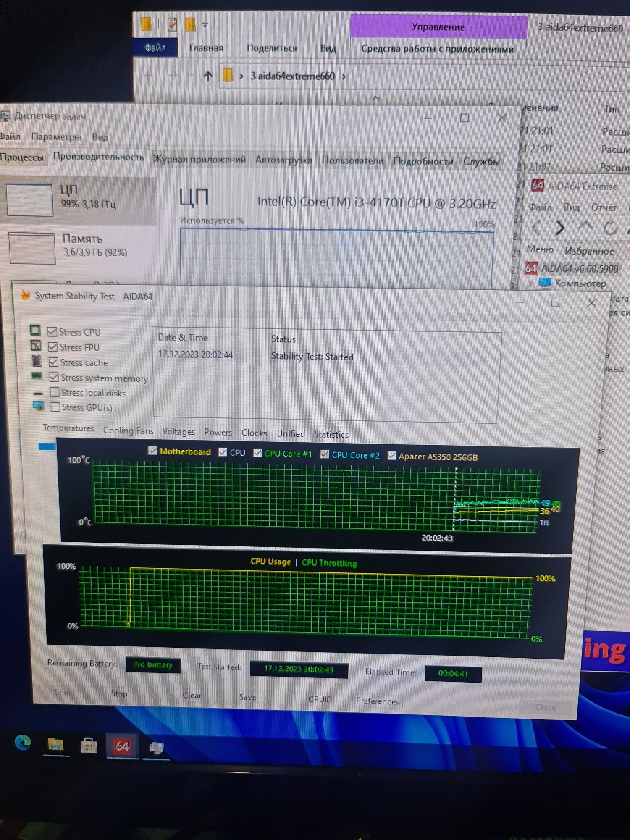Click the Stress GPU monitor icon

(x=39, y=406)
